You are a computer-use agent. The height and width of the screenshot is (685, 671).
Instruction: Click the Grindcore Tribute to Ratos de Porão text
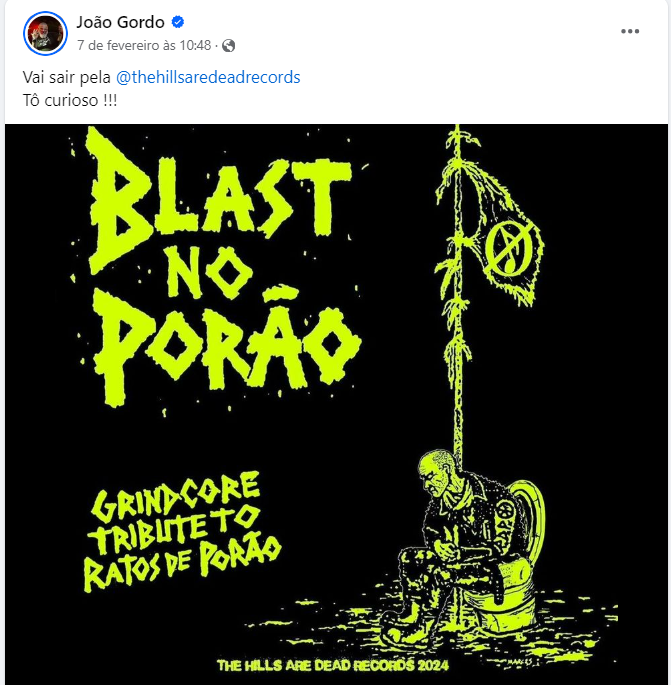(181, 531)
